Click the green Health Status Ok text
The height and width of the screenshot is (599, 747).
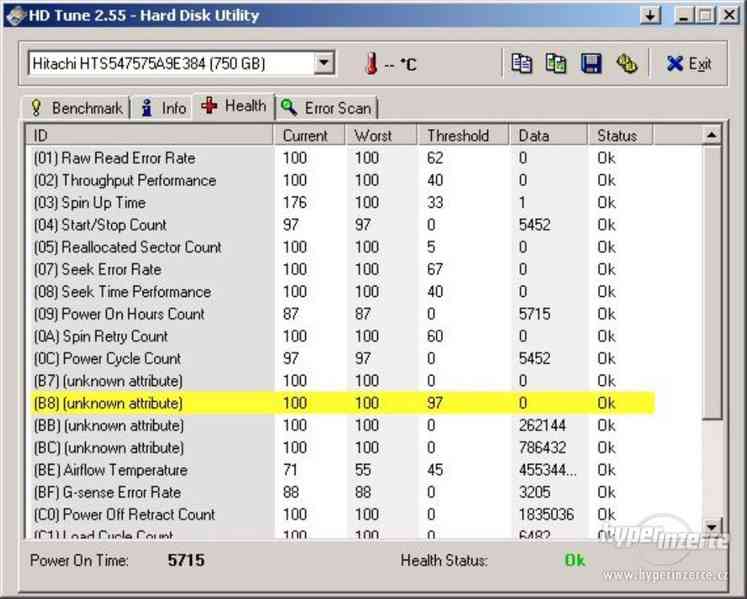click(575, 560)
